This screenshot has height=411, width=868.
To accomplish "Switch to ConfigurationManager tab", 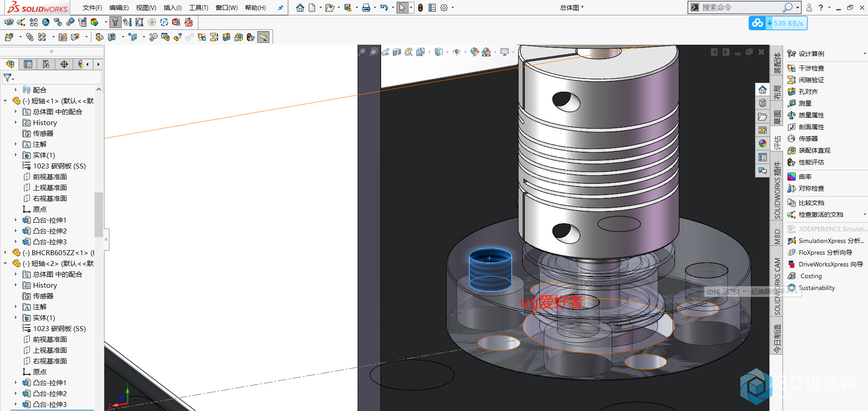I will click(x=46, y=64).
